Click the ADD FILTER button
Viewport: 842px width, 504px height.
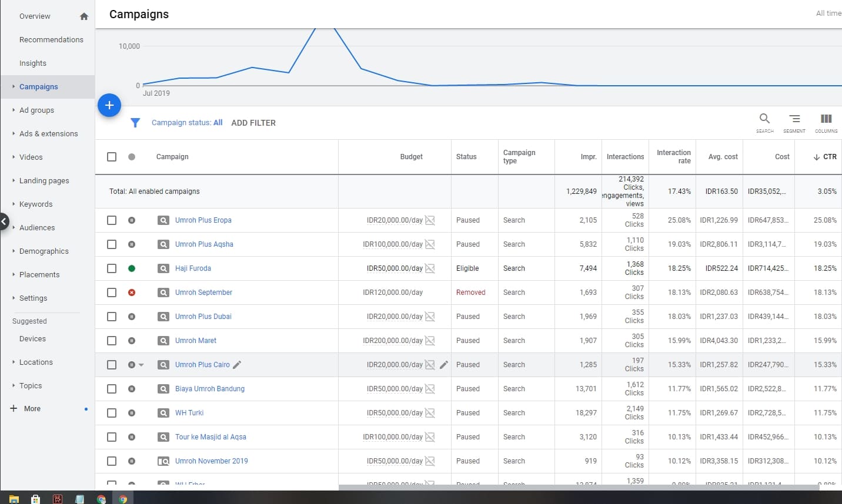coord(253,123)
